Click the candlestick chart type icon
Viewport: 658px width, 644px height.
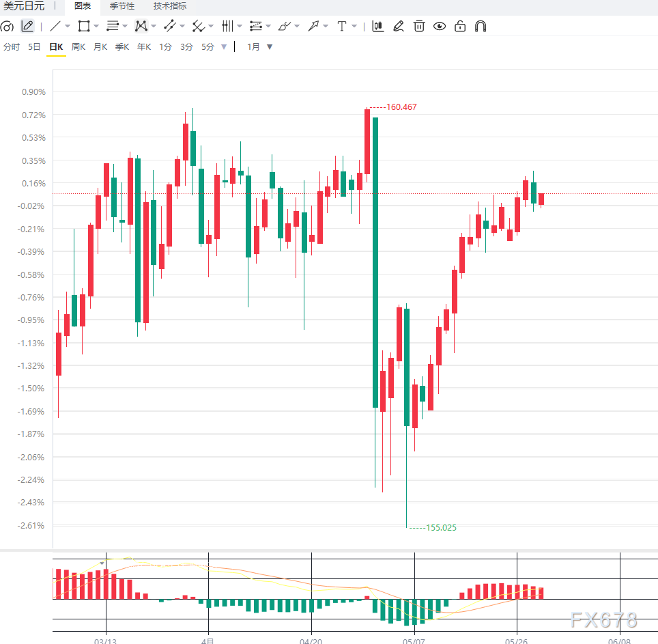click(x=377, y=26)
